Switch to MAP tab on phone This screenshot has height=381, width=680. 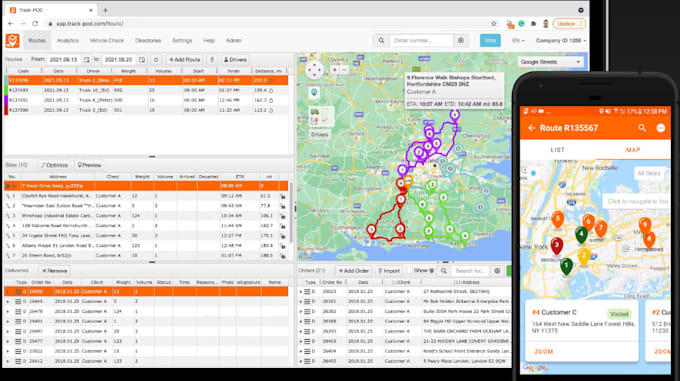[633, 150]
